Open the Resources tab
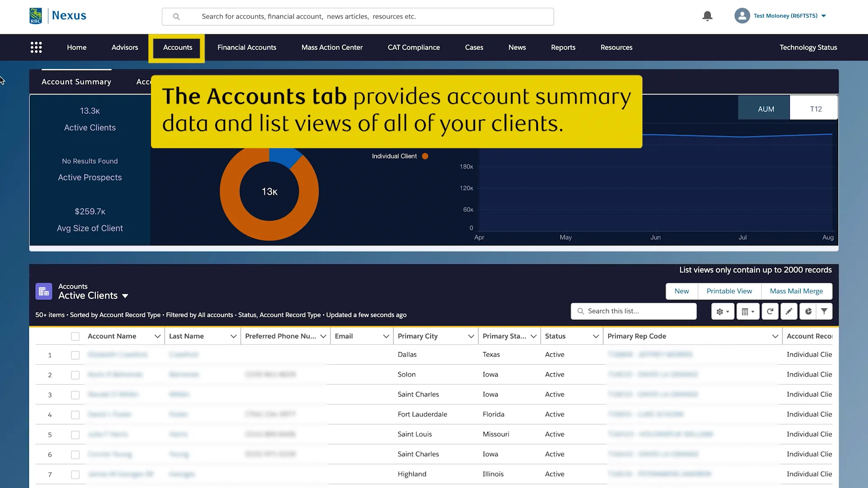Image resolution: width=868 pixels, height=488 pixels. click(616, 47)
